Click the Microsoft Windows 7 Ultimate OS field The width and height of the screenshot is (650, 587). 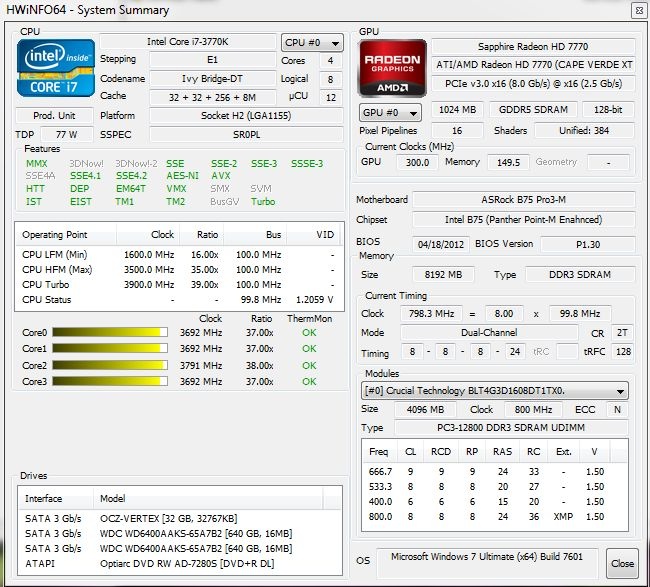click(487, 563)
